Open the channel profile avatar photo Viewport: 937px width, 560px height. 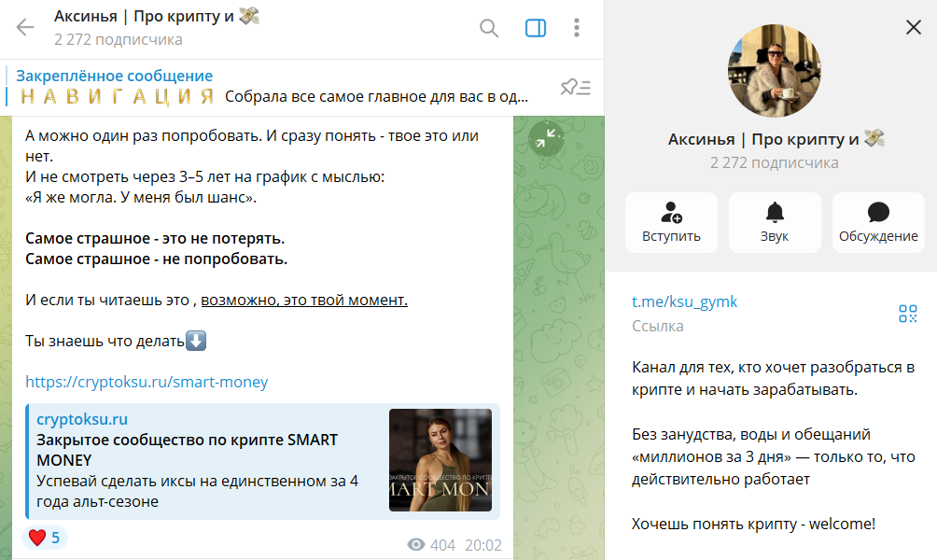[x=774, y=71]
